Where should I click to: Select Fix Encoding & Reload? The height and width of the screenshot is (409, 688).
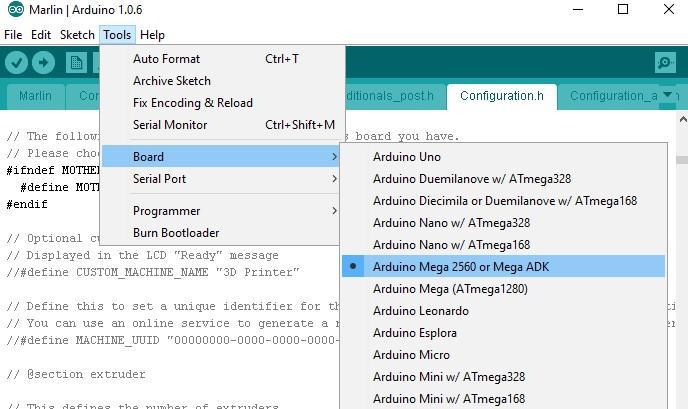(x=192, y=103)
